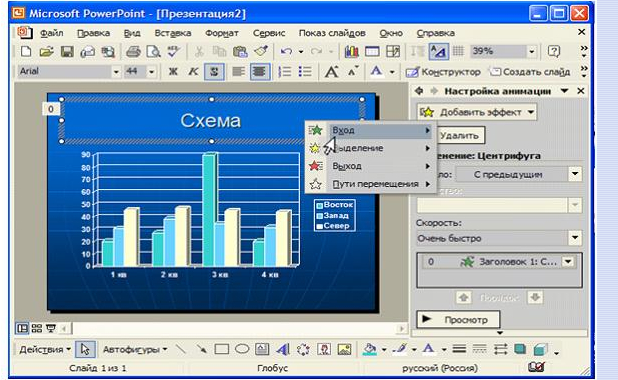
Task: Expand Заголовок 1 effect item dropdown
Action: pyautogui.click(x=568, y=261)
